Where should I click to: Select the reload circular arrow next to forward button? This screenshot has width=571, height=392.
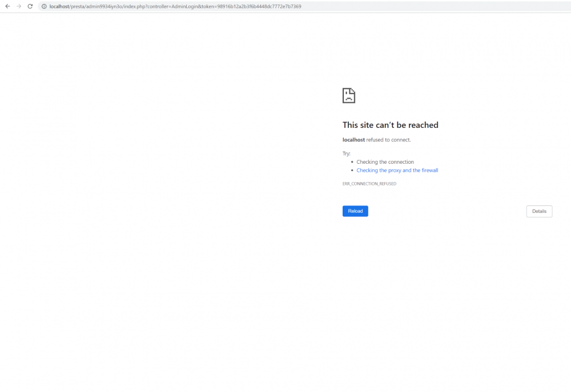click(x=30, y=6)
